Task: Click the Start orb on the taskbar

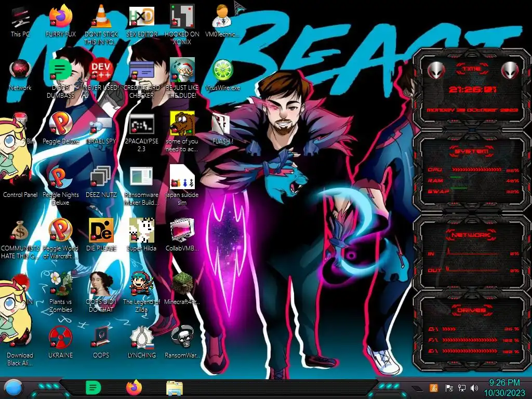Action: (x=13, y=388)
